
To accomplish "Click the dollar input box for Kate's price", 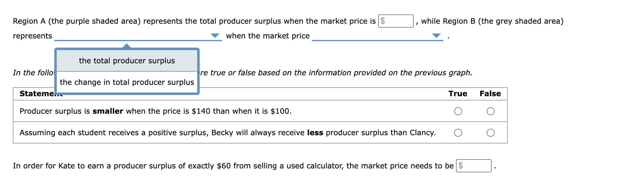I will (x=474, y=166).
